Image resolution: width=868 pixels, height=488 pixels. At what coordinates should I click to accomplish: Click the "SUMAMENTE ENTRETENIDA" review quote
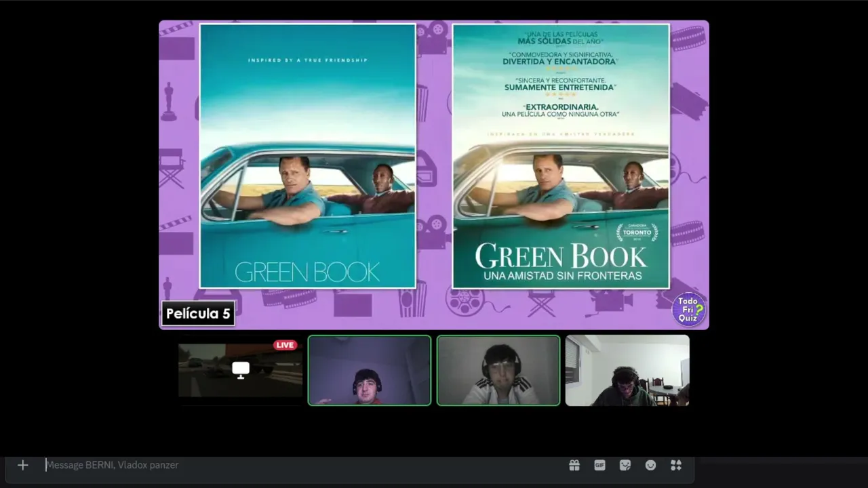click(x=560, y=87)
